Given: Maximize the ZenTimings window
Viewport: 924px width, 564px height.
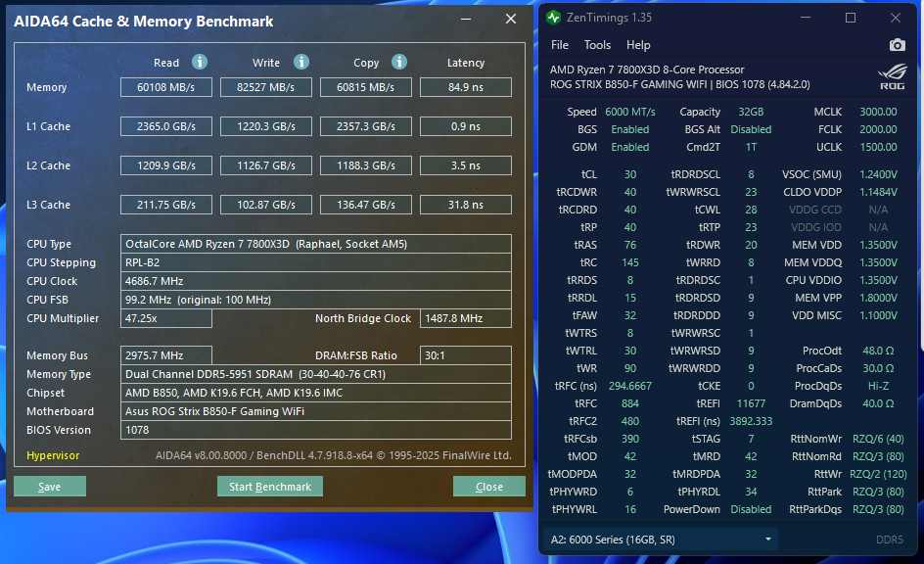Looking at the screenshot, I should pos(851,18).
